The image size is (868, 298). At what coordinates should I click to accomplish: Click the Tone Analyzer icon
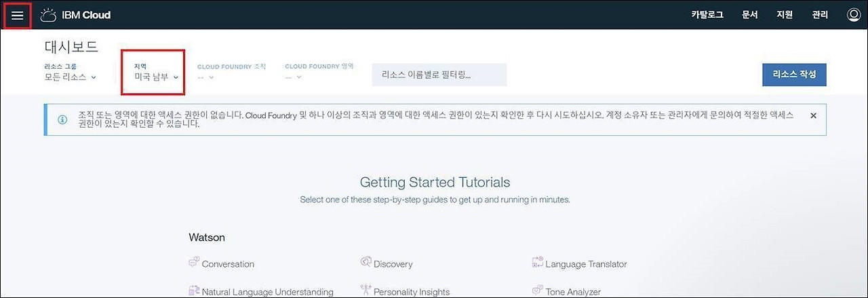pos(538,291)
